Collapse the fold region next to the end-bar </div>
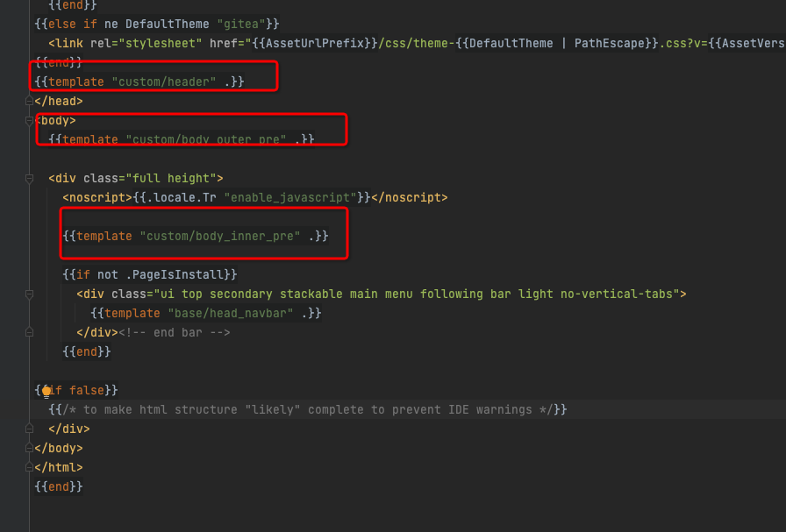 pos(27,332)
